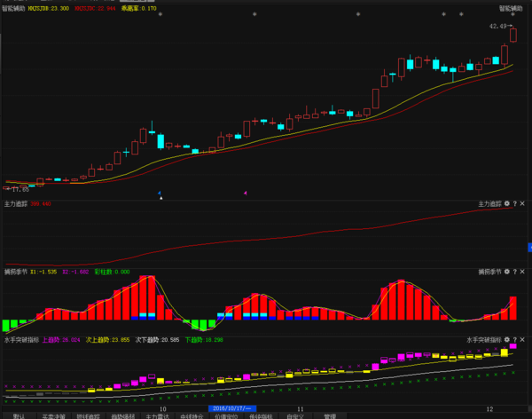Select the 默认 tab at the bottom
532x419 pixels.
point(19,416)
